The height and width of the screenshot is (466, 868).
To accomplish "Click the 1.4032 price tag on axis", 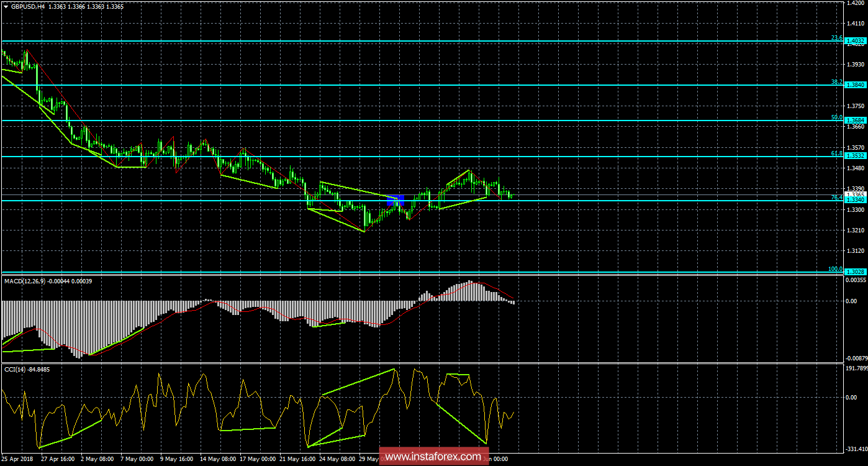I will [856, 41].
